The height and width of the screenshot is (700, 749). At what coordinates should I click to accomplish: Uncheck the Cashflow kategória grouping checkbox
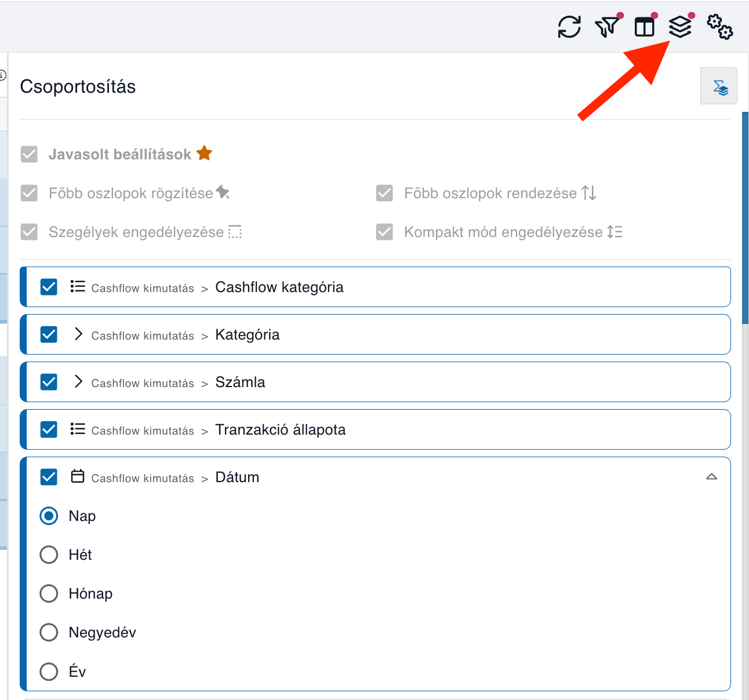(49, 287)
